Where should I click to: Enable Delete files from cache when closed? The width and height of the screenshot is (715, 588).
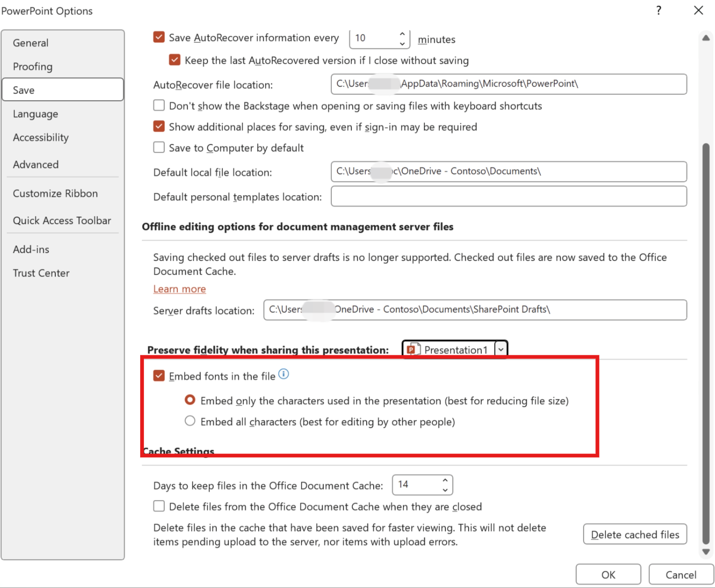coord(159,506)
